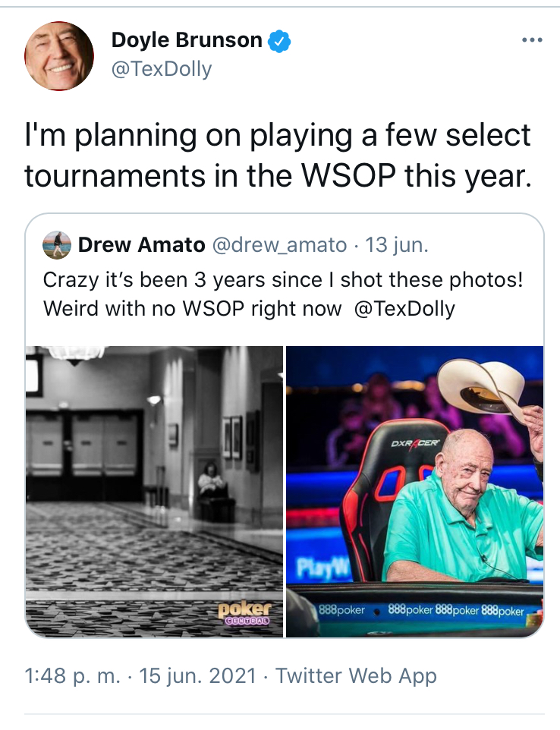Click the DXRacer chair logo in photo
Viewport: 560px width, 730px height.
(414, 443)
